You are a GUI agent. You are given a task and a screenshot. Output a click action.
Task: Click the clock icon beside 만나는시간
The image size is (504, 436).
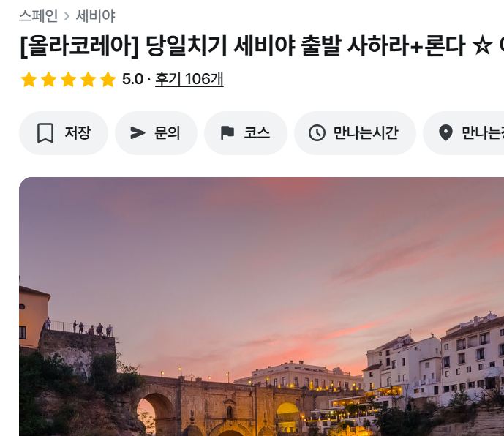[x=317, y=133]
